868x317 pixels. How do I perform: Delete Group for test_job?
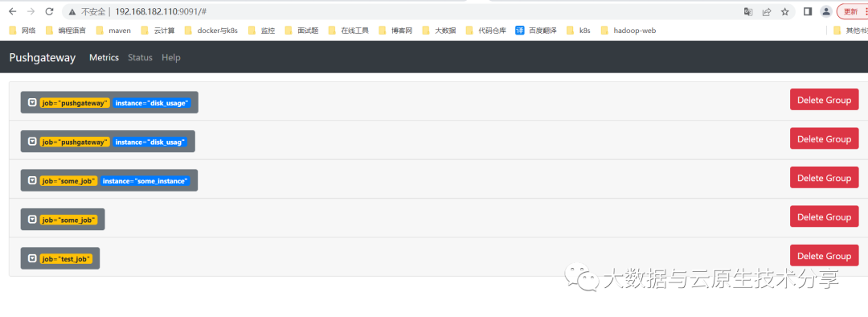click(825, 256)
